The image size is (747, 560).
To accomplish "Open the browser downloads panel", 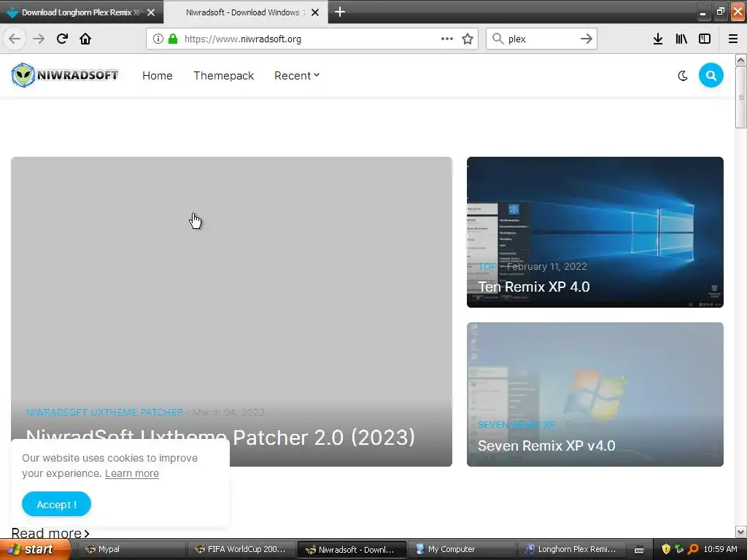I will [x=658, y=39].
